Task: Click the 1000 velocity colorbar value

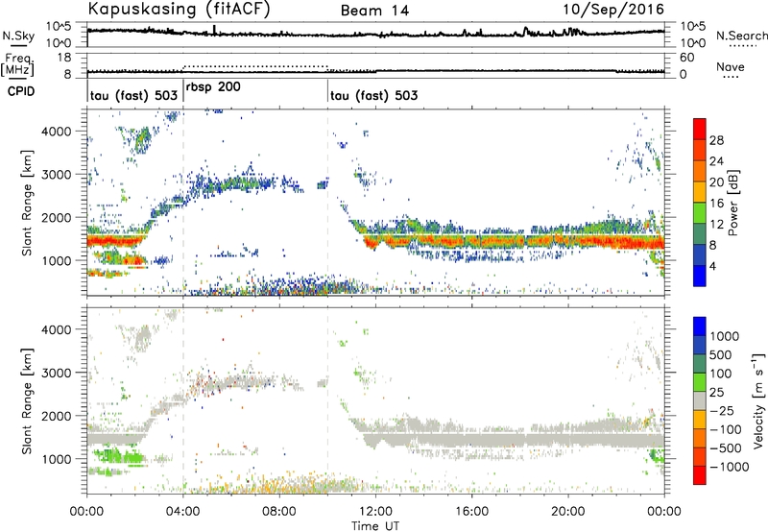Action: (x=724, y=336)
